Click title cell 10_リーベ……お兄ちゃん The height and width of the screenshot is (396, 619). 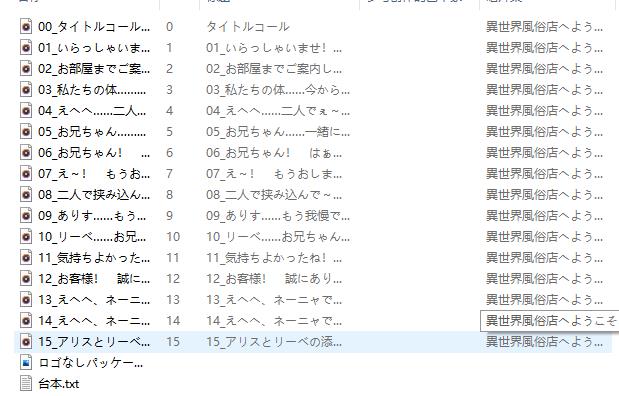tap(278, 236)
